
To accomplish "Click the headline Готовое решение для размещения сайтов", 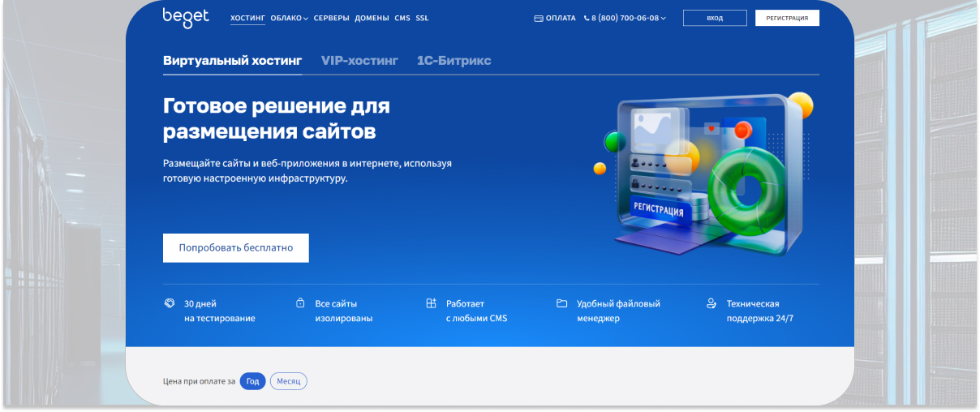I will click(277, 118).
